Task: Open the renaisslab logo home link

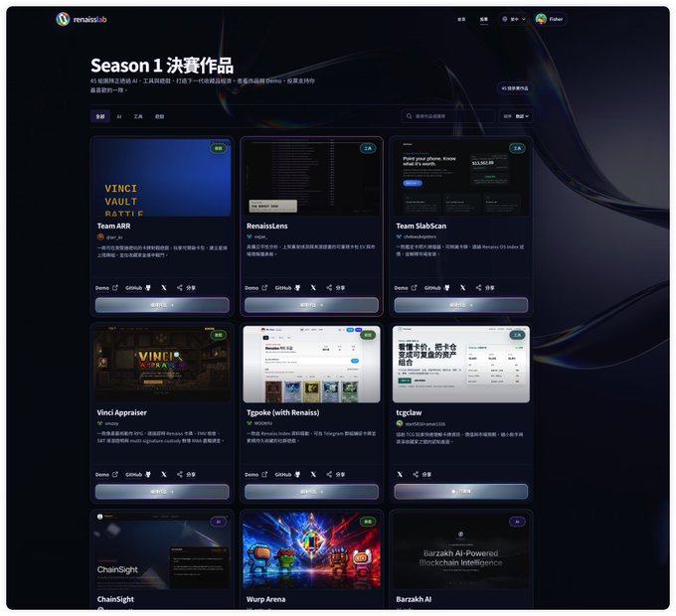Action: tap(82, 19)
